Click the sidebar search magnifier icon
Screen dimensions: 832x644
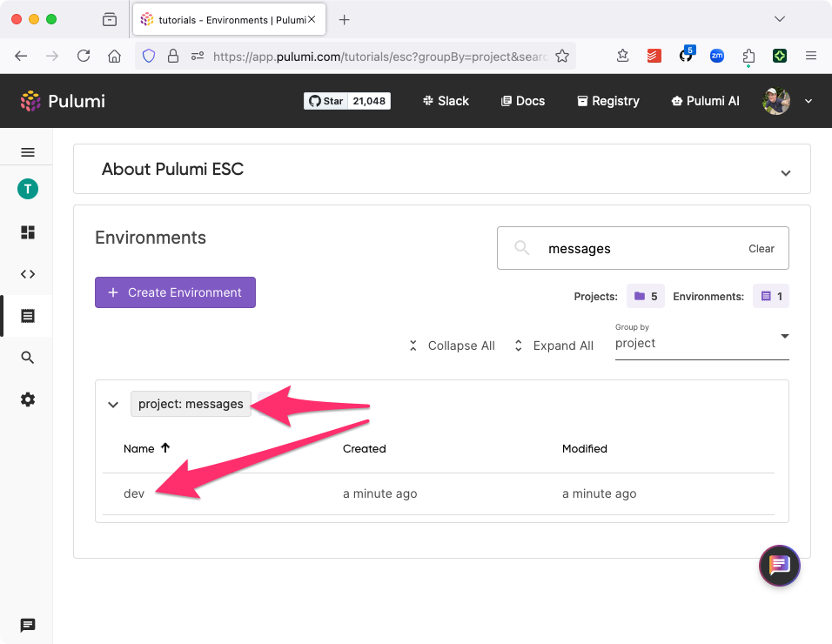click(x=28, y=358)
